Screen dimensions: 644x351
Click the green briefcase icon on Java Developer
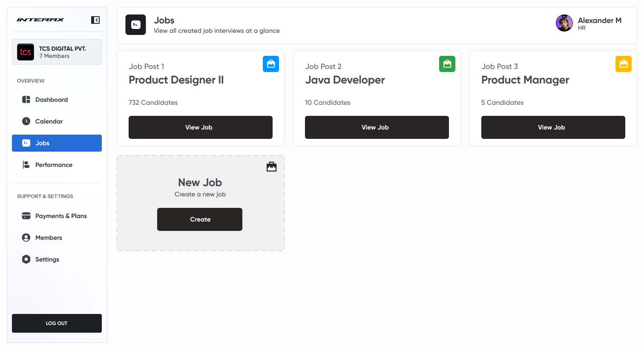(447, 64)
